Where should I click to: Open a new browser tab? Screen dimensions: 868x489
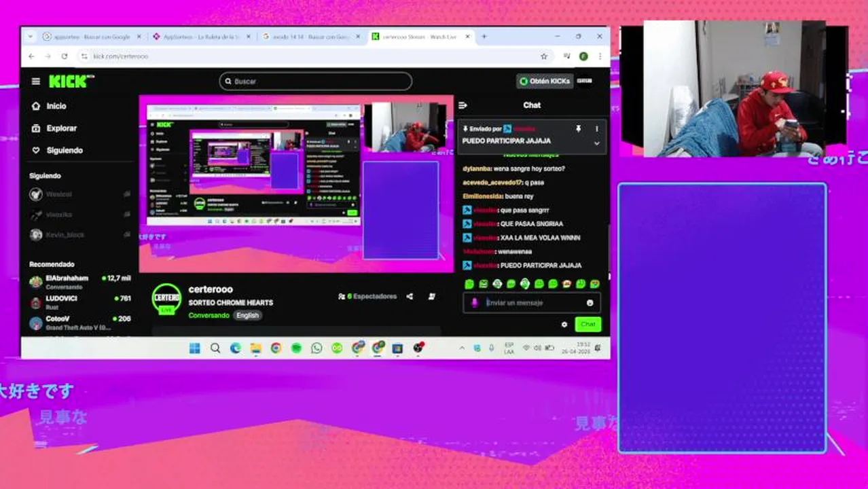[x=484, y=37]
